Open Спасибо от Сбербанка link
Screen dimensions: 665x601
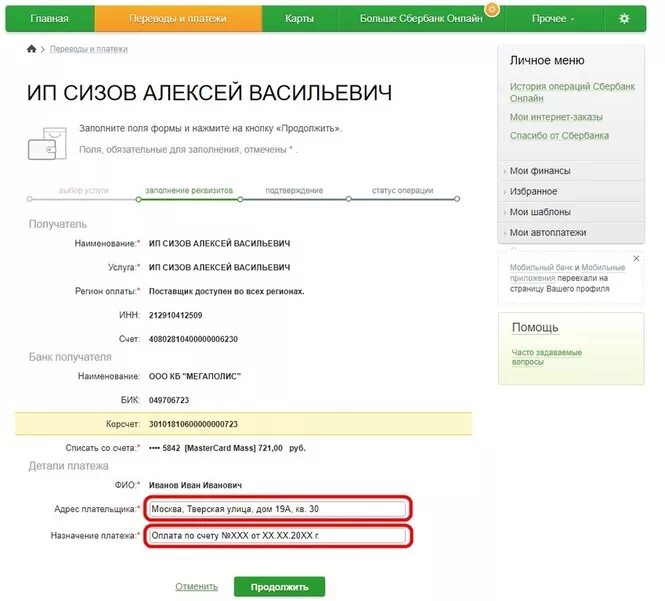click(559, 136)
